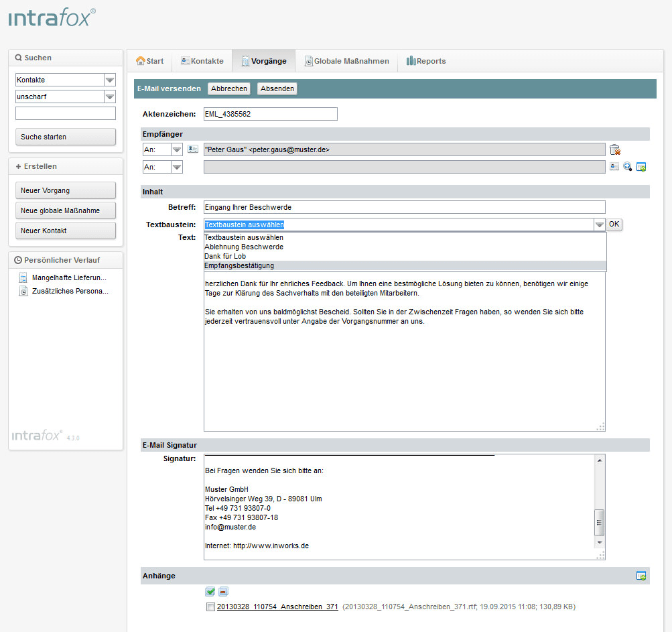Click red minus deselect attachments icon

pos(223,592)
